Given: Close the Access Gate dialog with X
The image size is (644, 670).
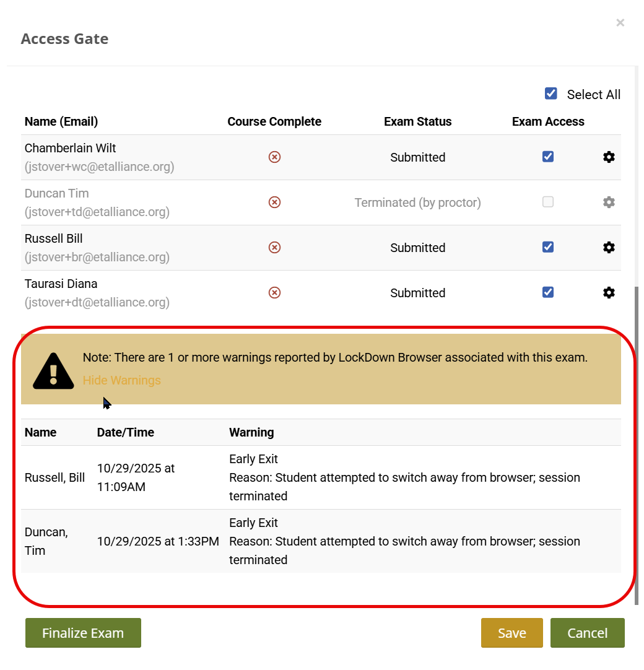Looking at the screenshot, I should 620,23.
